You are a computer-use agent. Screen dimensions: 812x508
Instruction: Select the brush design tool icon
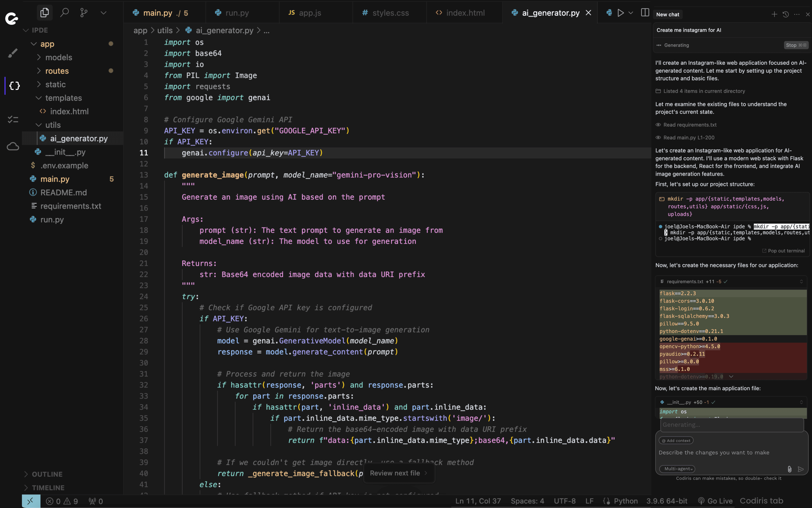(13, 53)
